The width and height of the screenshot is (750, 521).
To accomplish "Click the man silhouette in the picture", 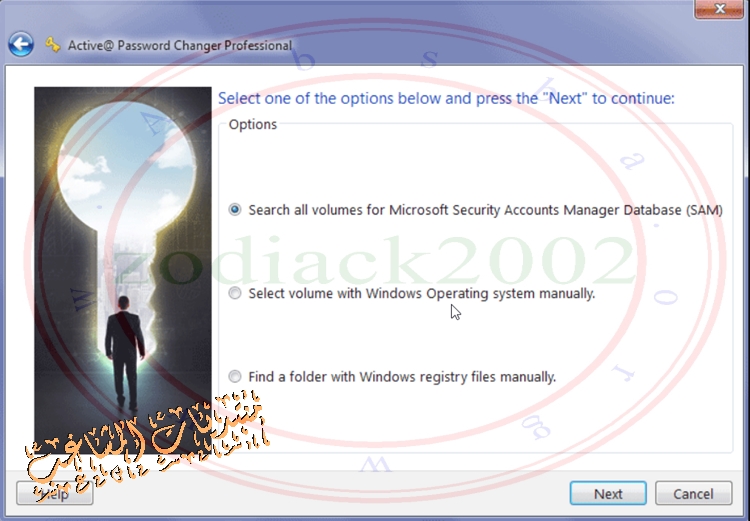I will tap(124, 353).
